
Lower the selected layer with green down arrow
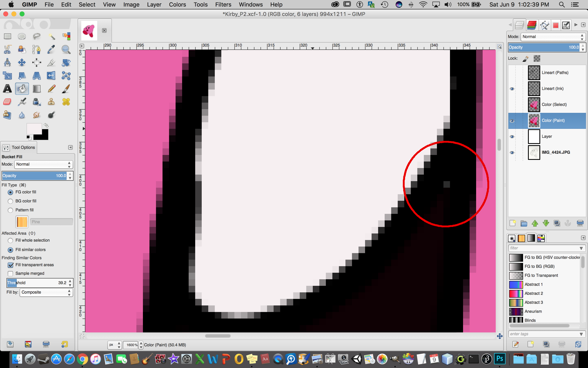(546, 223)
